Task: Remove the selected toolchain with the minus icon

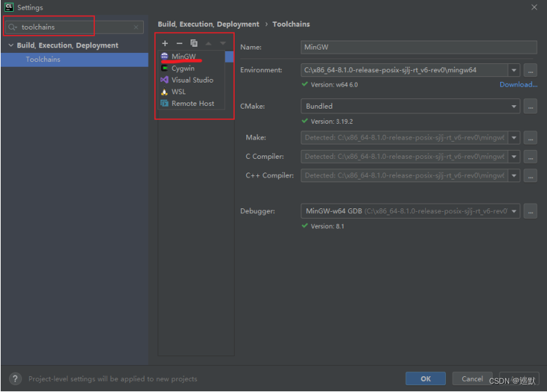Action: coord(180,43)
